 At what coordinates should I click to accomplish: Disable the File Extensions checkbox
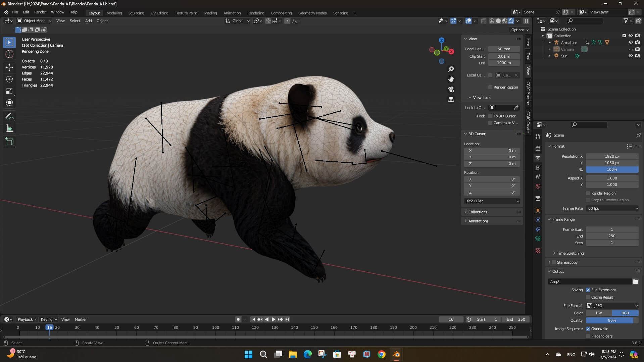tap(588, 290)
